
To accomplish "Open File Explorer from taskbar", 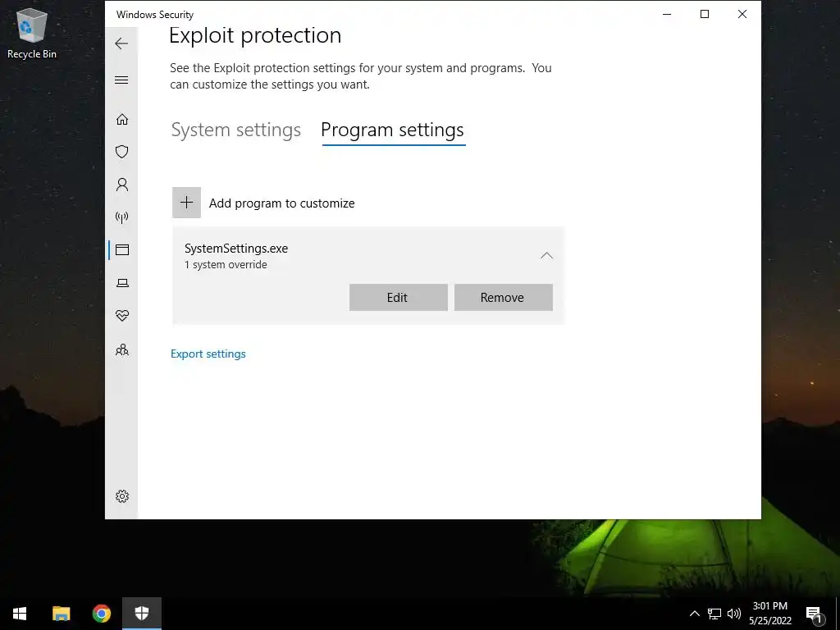I will coord(61,614).
